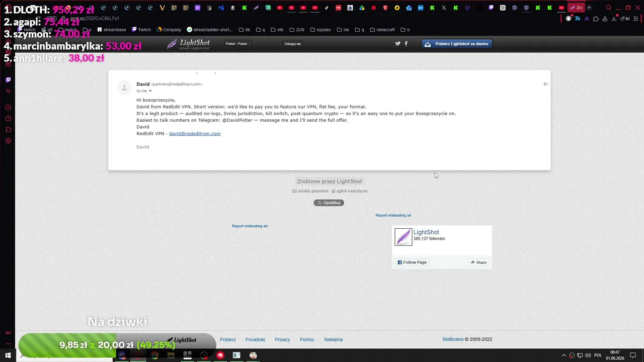
Task: Open the AI button in the browser toolbar
Action: pos(625,19)
